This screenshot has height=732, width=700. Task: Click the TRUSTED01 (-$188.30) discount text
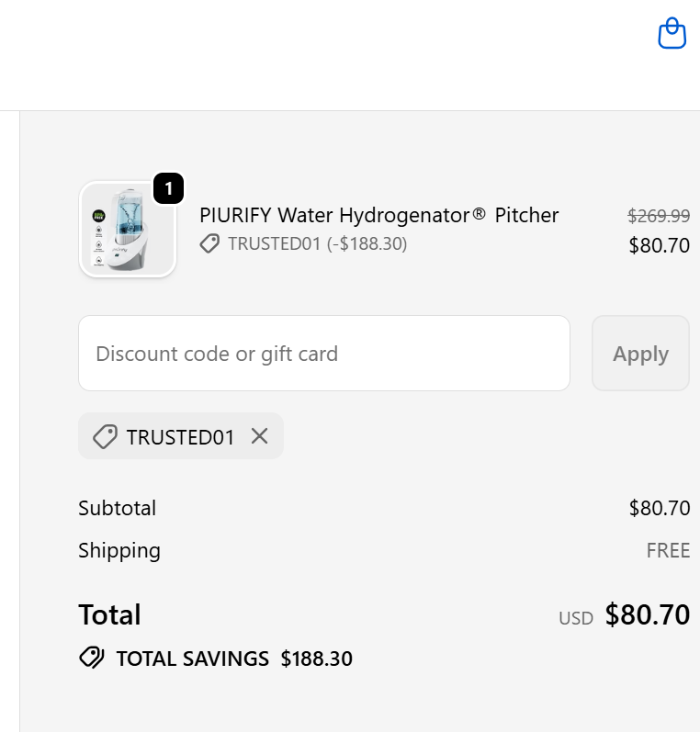click(x=317, y=243)
